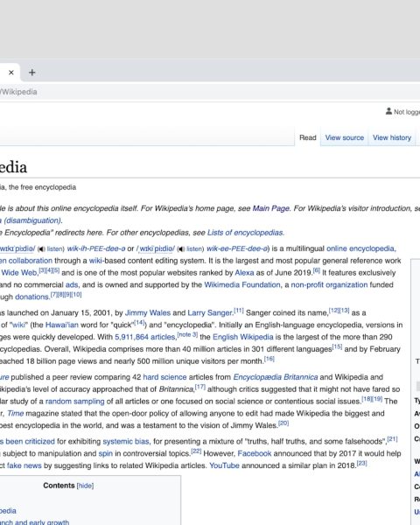Follow the spin link
This screenshot has width=420, height=525.
[x=106, y=453]
